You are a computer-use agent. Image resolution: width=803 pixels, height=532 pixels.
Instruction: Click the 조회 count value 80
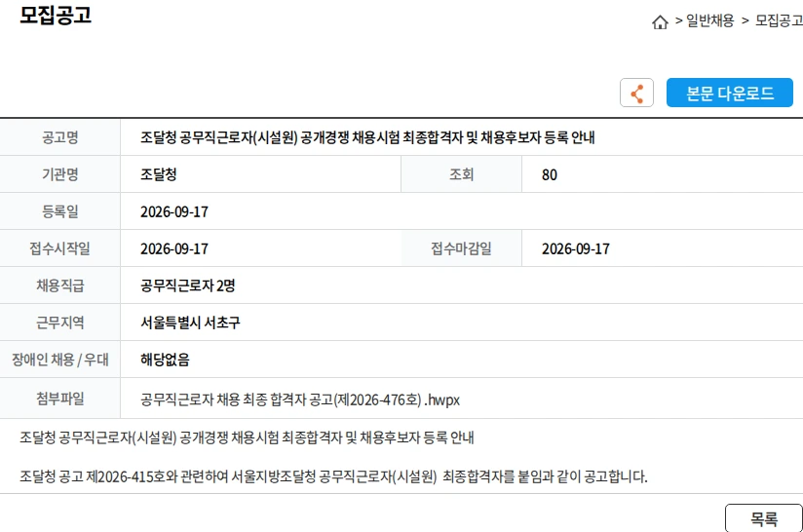tap(550, 175)
